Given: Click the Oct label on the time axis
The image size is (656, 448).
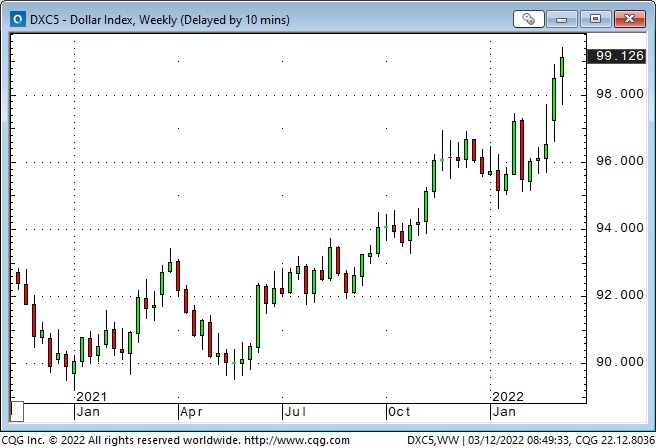Looking at the screenshot, I should pyautogui.click(x=399, y=412).
